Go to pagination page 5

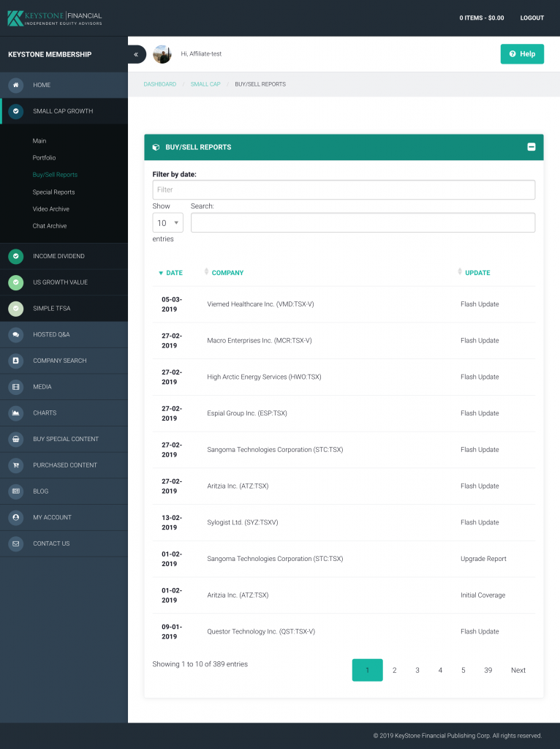click(x=463, y=671)
